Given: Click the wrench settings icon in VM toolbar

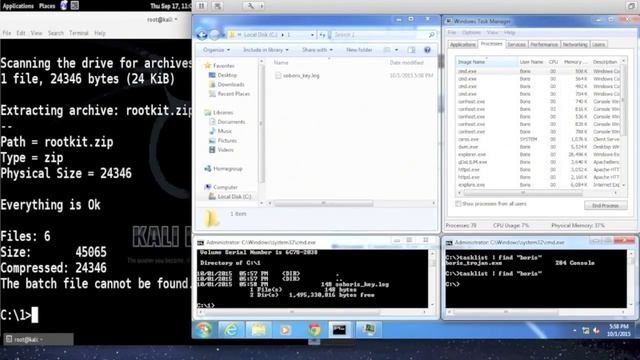Looking at the screenshot, I should click(251, 6).
